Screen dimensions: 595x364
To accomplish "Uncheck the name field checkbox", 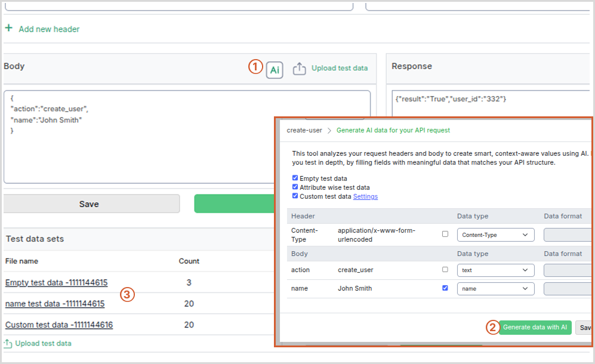I will pos(445,288).
